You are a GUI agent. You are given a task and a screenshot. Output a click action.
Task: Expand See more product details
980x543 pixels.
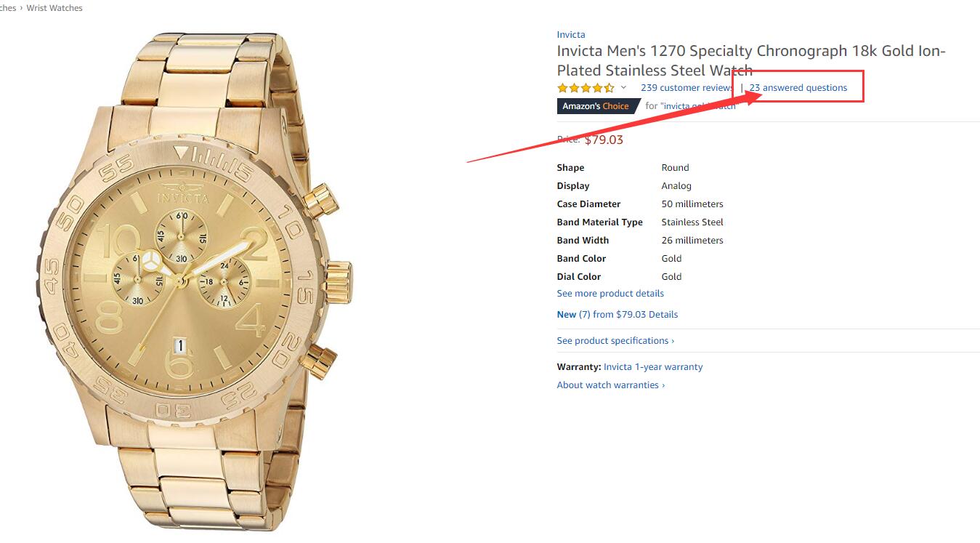pyautogui.click(x=610, y=294)
